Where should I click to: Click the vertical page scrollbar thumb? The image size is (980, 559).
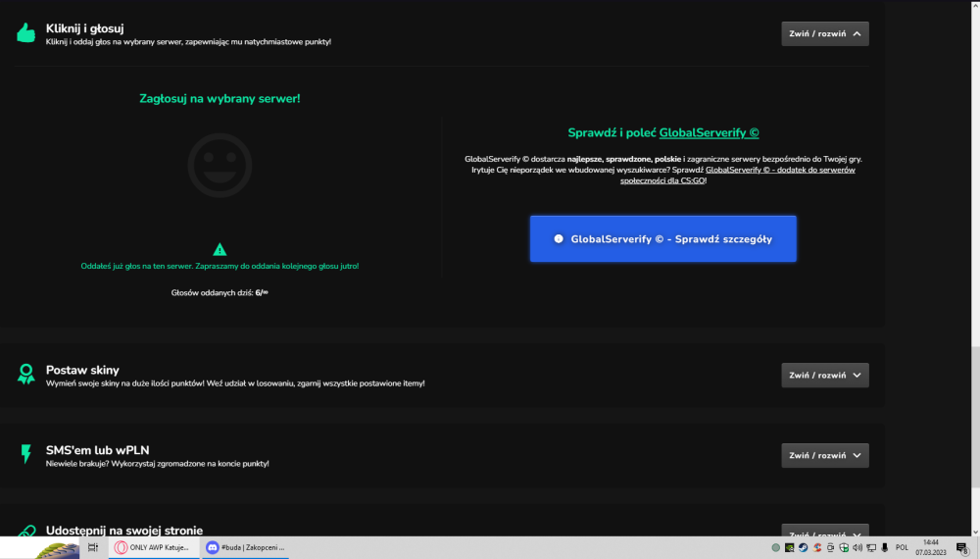(976, 418)
